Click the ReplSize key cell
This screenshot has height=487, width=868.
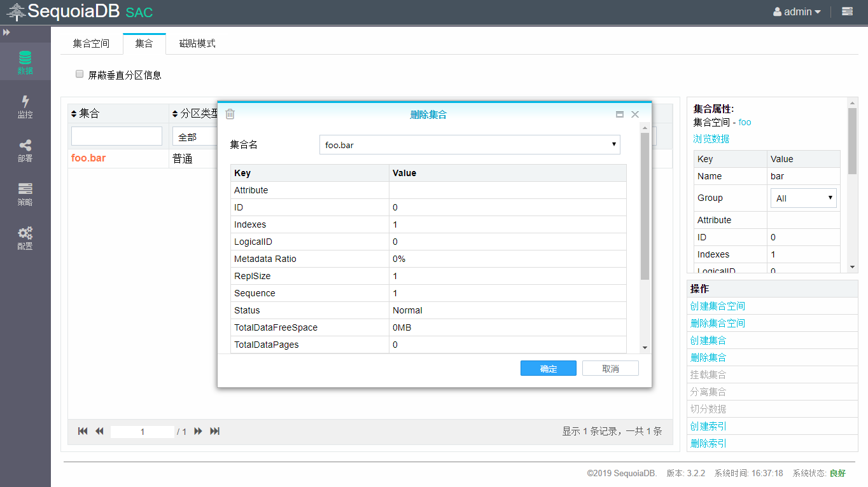tap(310, 276)
